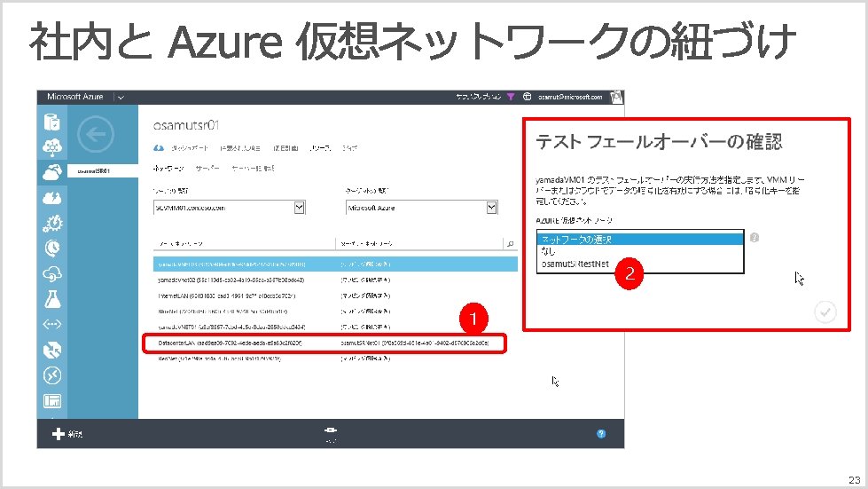This screenshot has height=489, width=868.
Task: Switch to the 復旧計画 tab
Action: (285, 148)
